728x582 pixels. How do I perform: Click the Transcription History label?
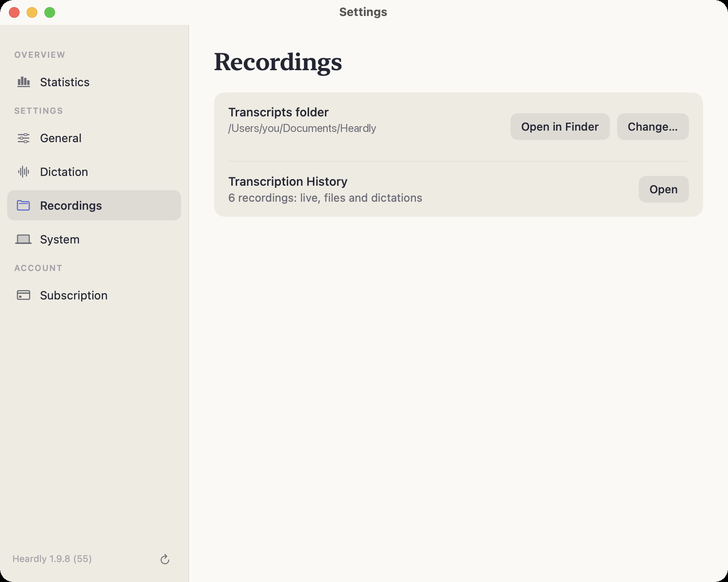click(288, 182)
